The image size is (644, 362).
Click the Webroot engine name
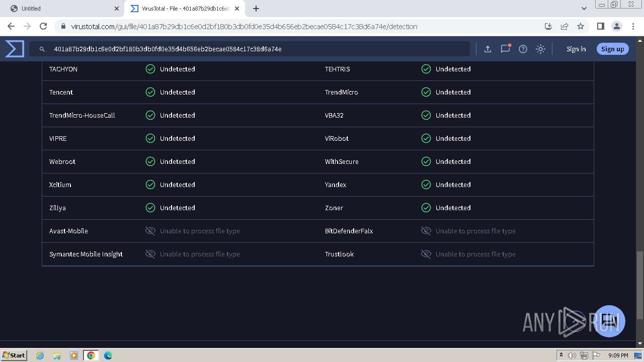pyautogui.click(x=62, y=161)
